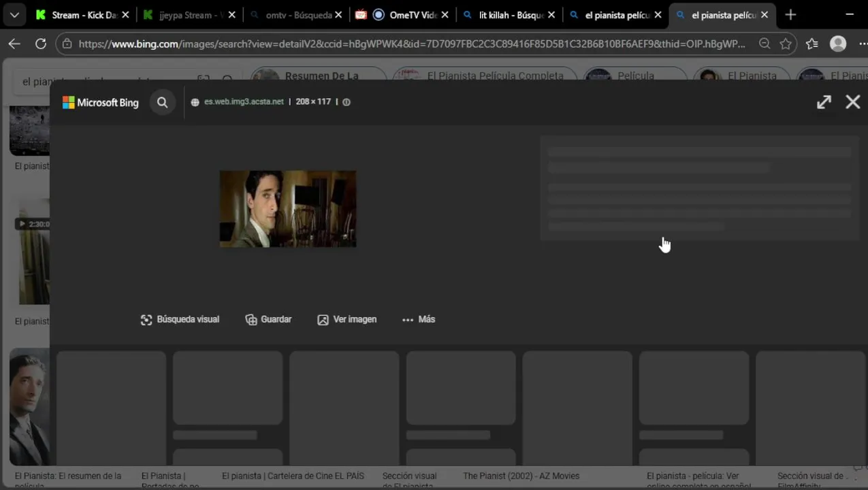
Task: View site information lock icon
Action: (x=66, y=44)
